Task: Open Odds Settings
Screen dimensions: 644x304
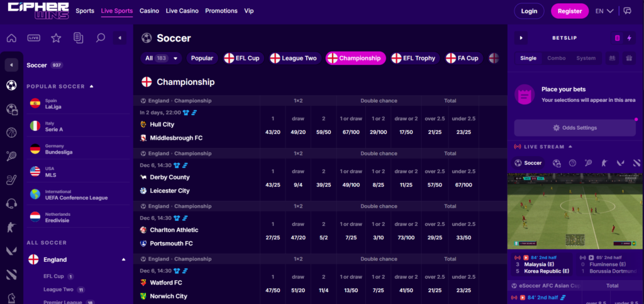Action: coord(575,128)
